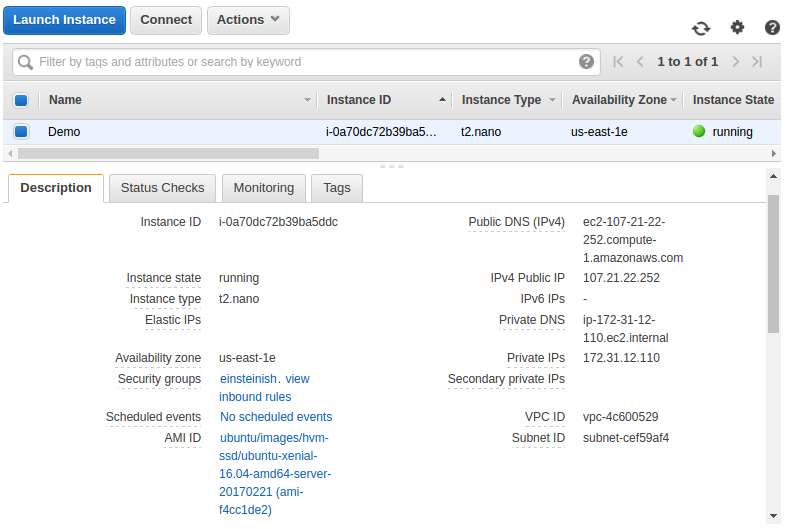This screenshot has height=529, width=786.
Task: Click the refresh instances icon
Action: 701,28
